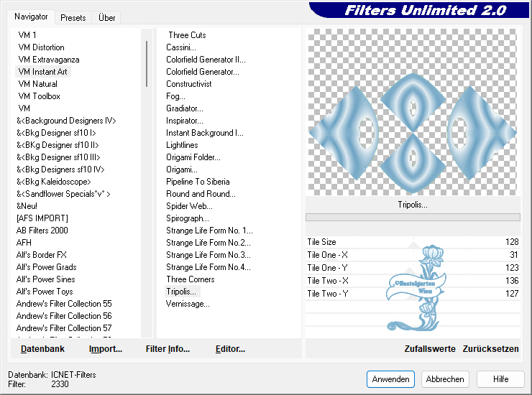This screenshot has height=395, width=532.
Task: Click the Datenbank button
Action: click(42, 349)
